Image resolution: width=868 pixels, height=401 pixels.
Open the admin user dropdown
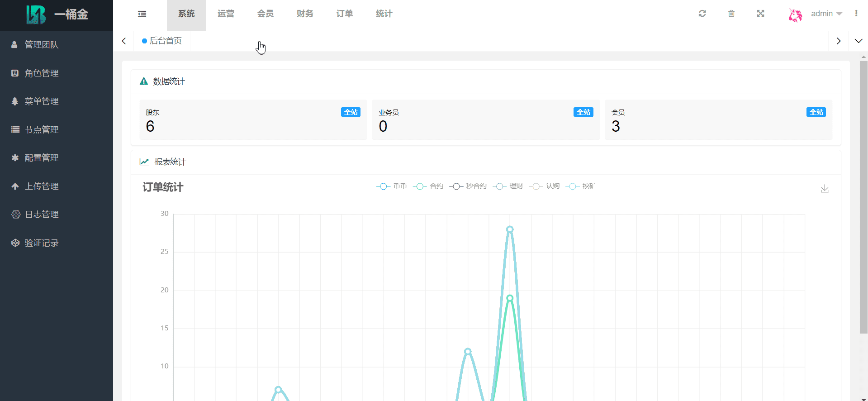826,14
